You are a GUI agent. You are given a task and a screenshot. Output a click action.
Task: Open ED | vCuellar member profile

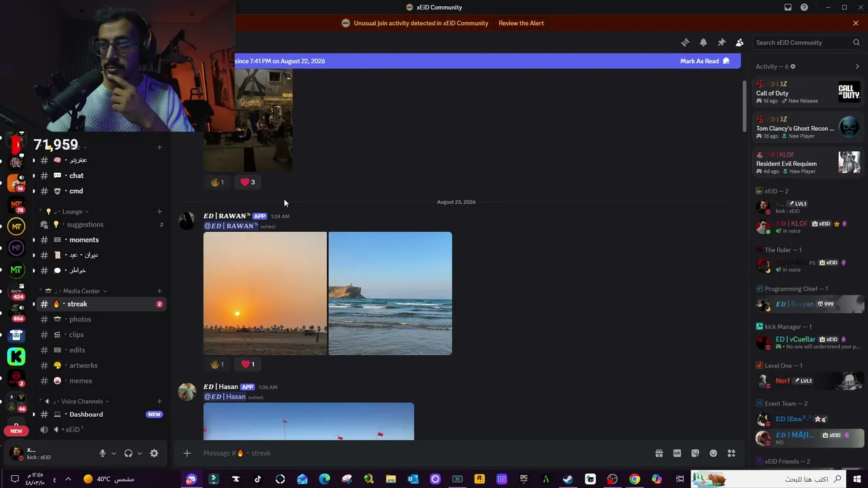coord(808,342)
